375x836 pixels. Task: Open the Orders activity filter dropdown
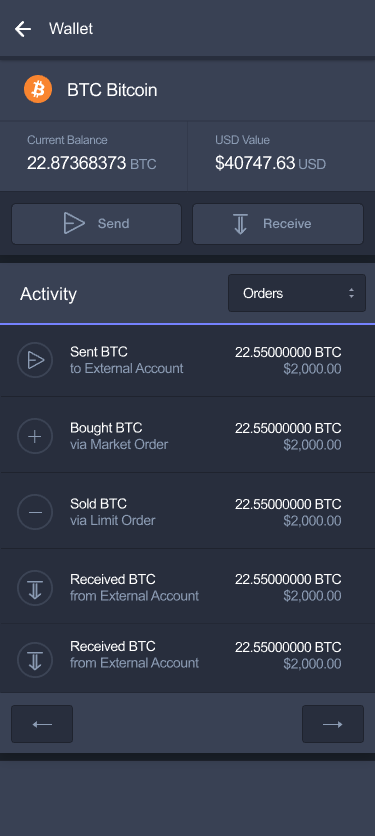coord(297,293)
